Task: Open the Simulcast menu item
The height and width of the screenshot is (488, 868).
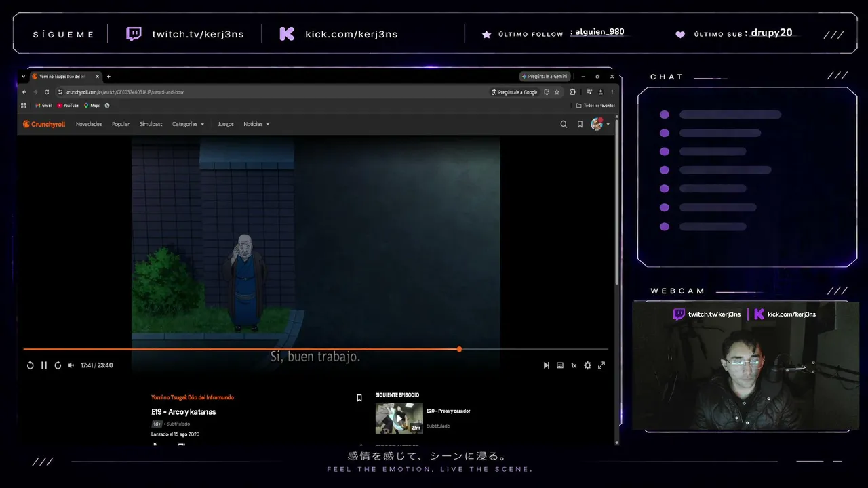Action: (151, 124)
